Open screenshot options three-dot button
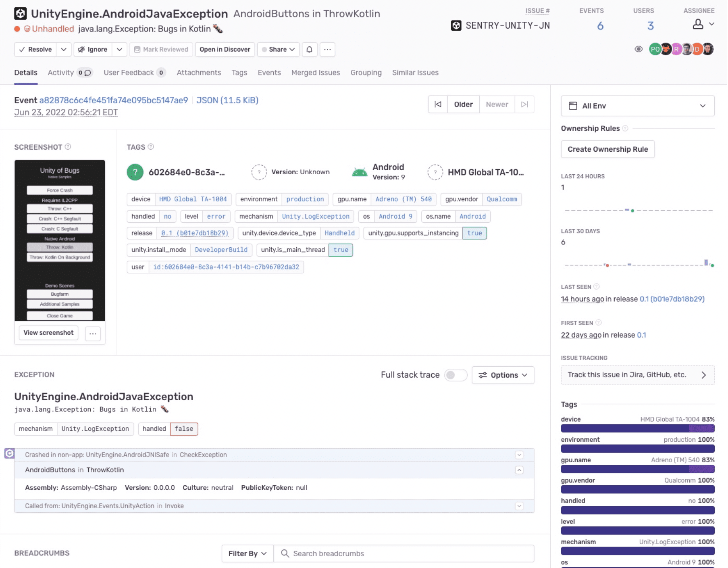Screen dimensions: 728x568 tap(93, 333)
